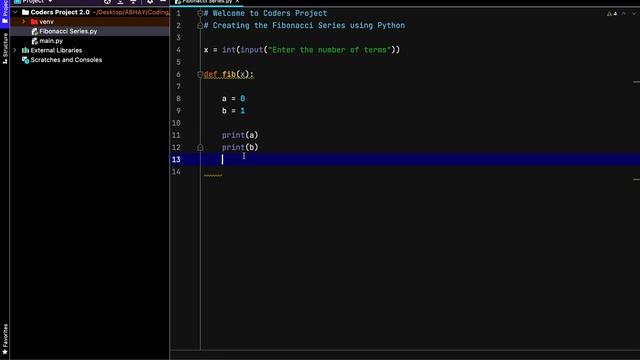
Task: Click line number 8 in the gutter
Action: pos(178,98)
